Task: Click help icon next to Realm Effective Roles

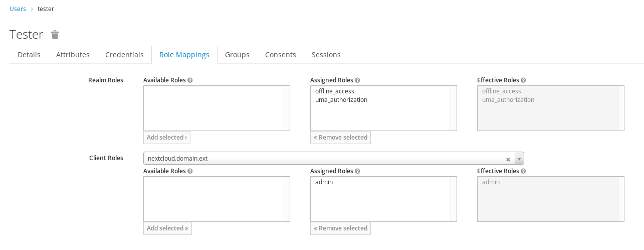Action: point(523,80)
